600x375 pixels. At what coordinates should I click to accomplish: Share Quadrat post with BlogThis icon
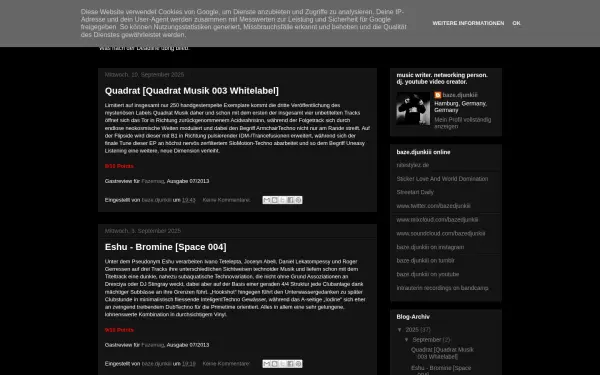pos(274,200)
